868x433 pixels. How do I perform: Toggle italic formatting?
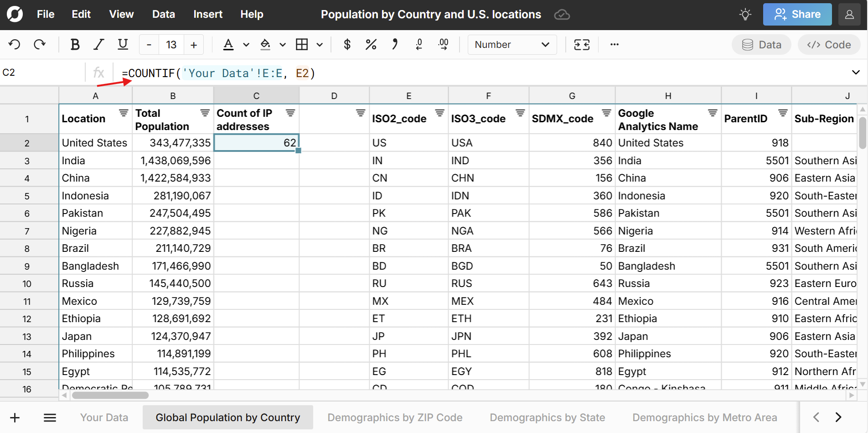click(x=98, y=44)
